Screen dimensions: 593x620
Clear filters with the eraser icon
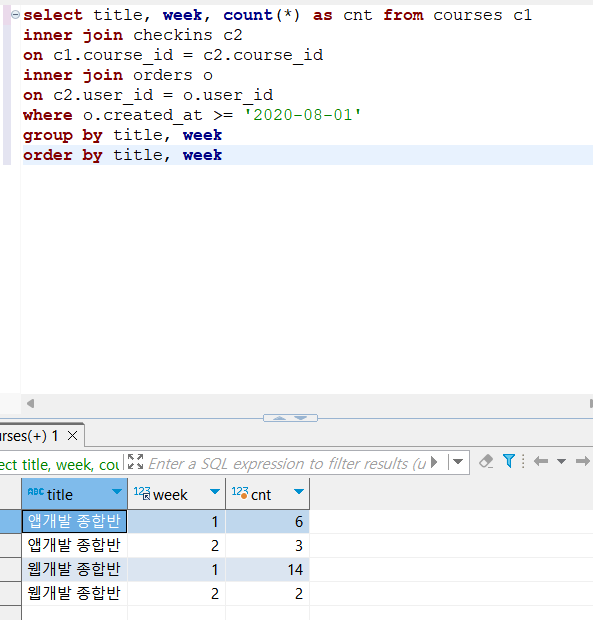[486, 461]
